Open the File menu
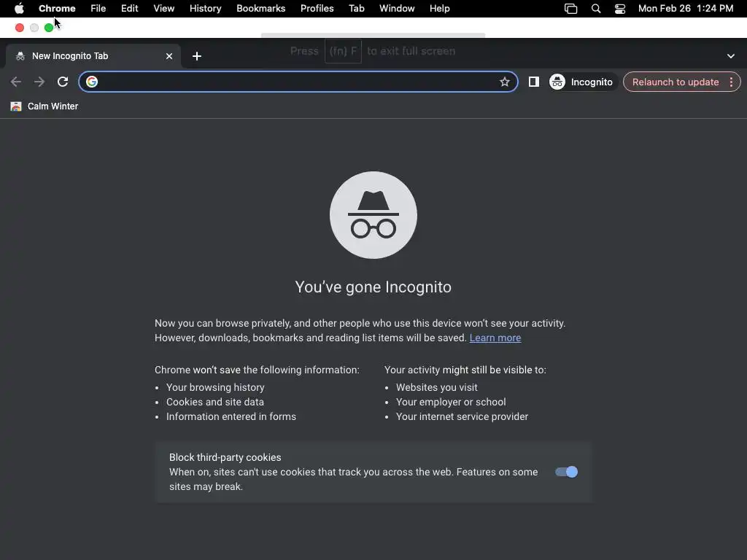This screenshot has width=747, height=560. coord(98,9)
